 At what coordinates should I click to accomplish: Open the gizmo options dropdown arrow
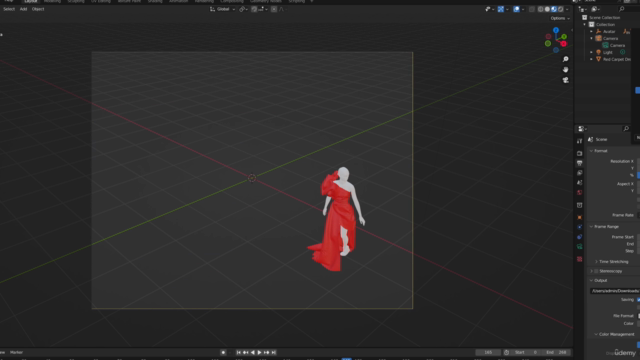coord(507,9)
